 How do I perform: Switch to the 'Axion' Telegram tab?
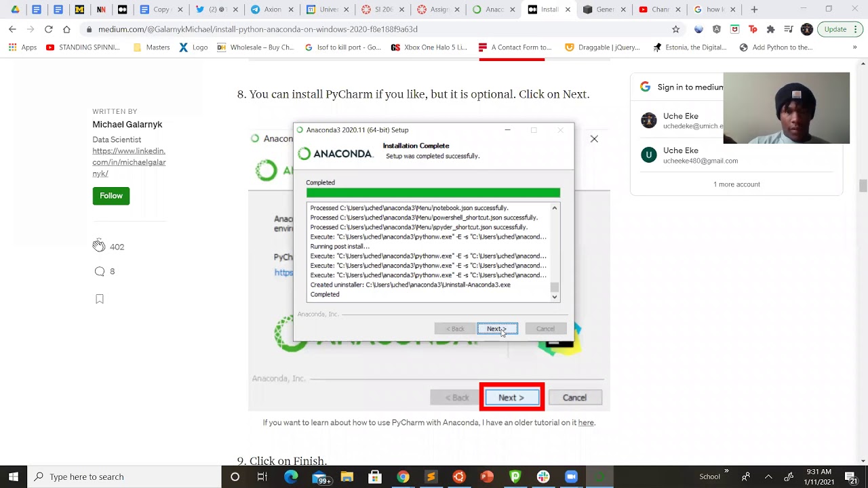271,9
